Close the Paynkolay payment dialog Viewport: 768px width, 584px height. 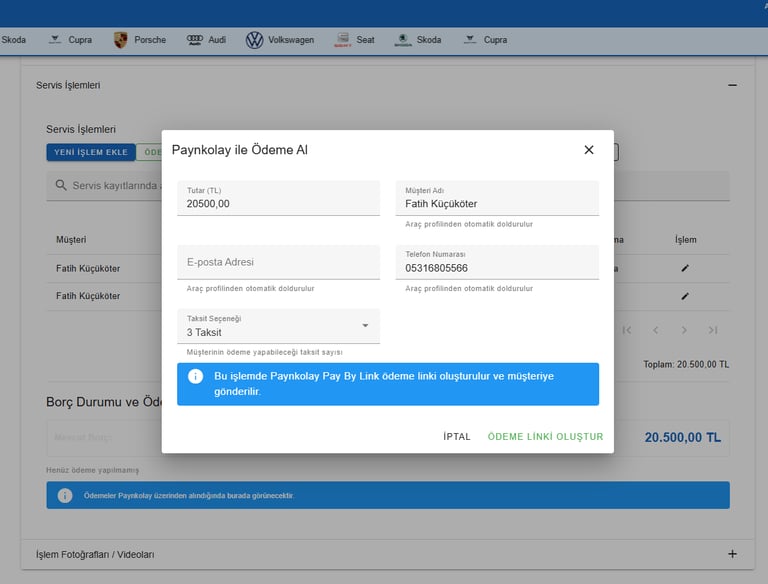coord(589,150)
